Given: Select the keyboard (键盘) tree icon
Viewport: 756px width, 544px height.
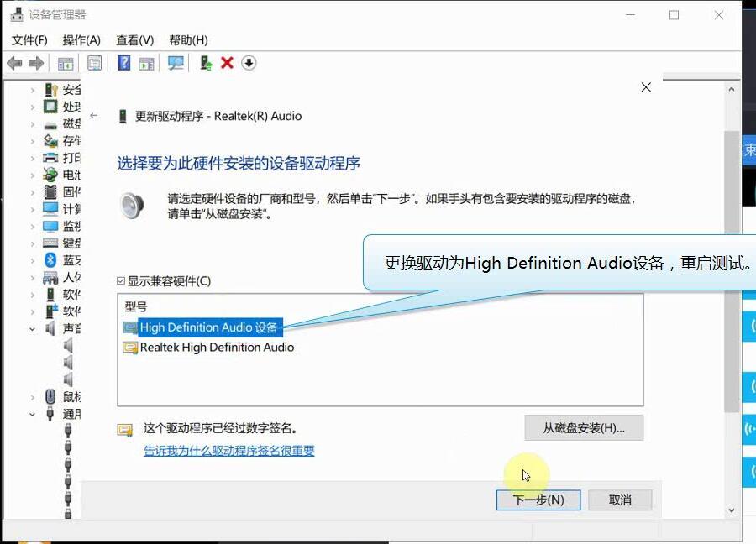Looking at the screenshot, I should 50,243.
